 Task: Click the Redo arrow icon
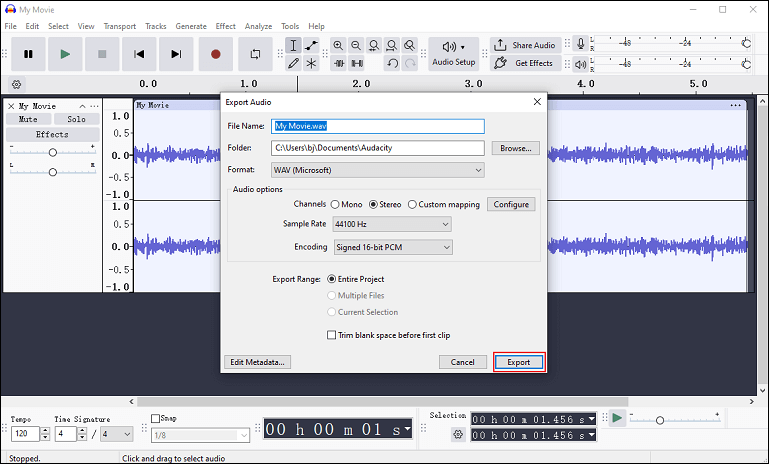(410, 63)
